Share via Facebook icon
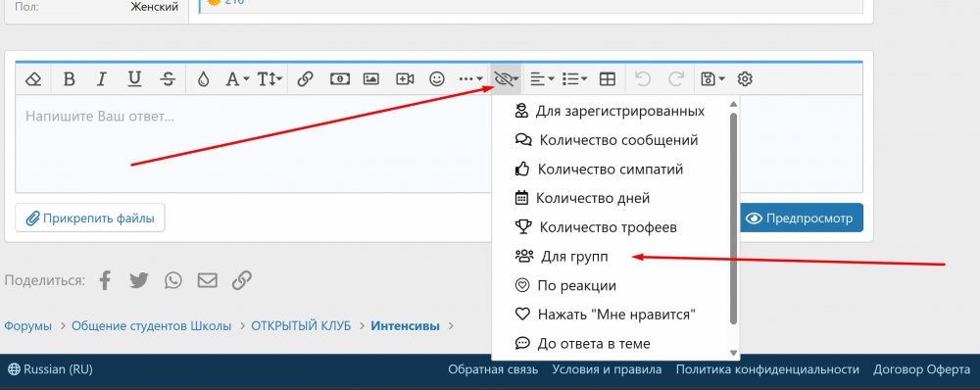980x390 pixels. 105,280
